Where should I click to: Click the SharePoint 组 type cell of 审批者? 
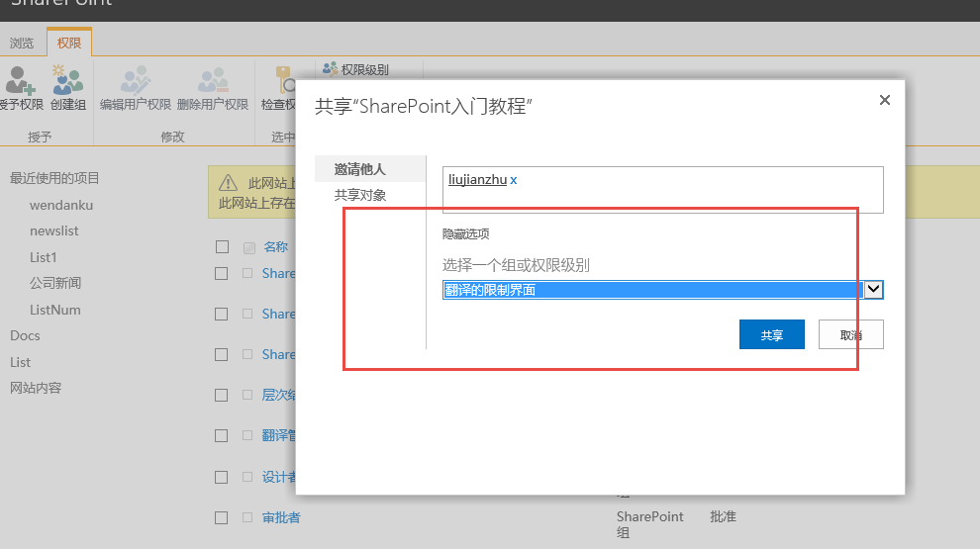pos(650,524)
